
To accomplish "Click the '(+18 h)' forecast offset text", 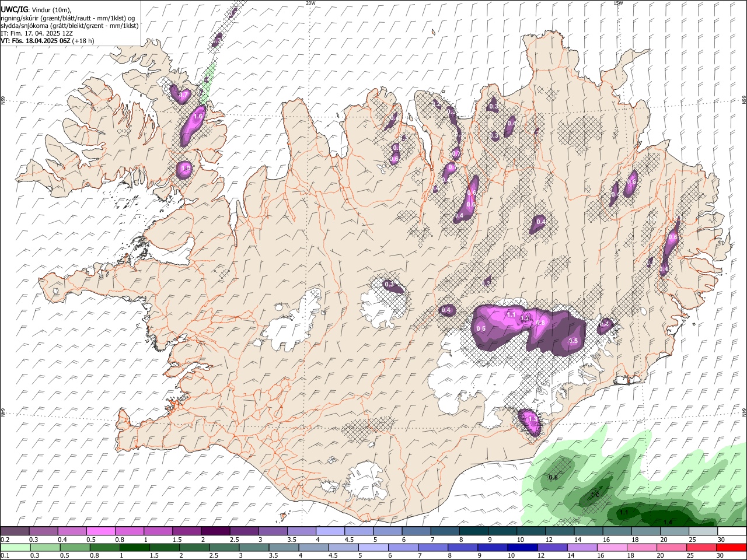I will click(x=84, y=41).
